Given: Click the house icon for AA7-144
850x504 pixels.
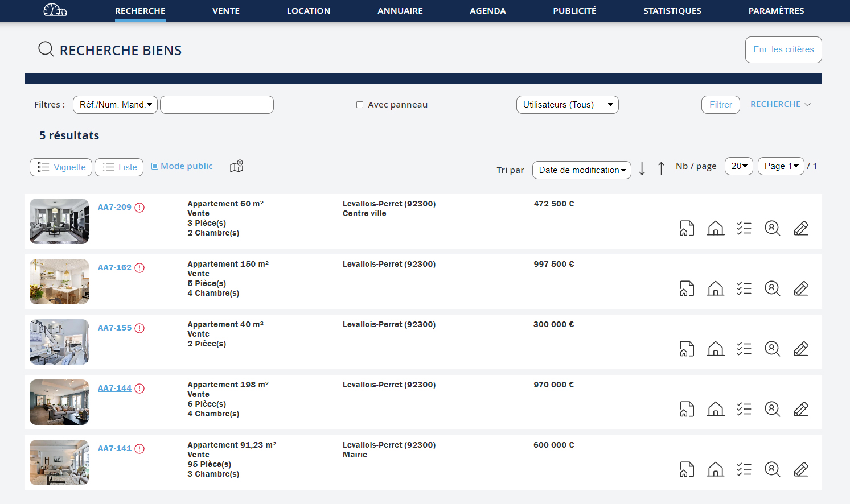Looking at the screenshot, I should pyautogui.click(x=715, y=409).
